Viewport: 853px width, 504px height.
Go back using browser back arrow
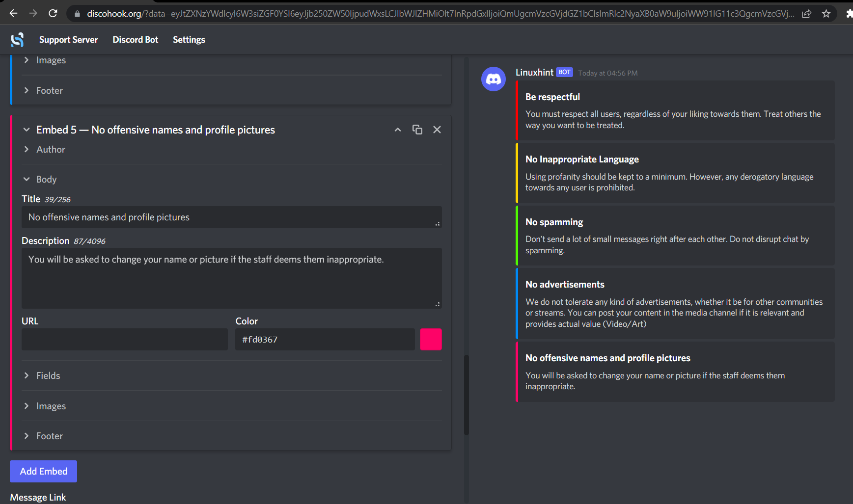click(x=13, y=13)
